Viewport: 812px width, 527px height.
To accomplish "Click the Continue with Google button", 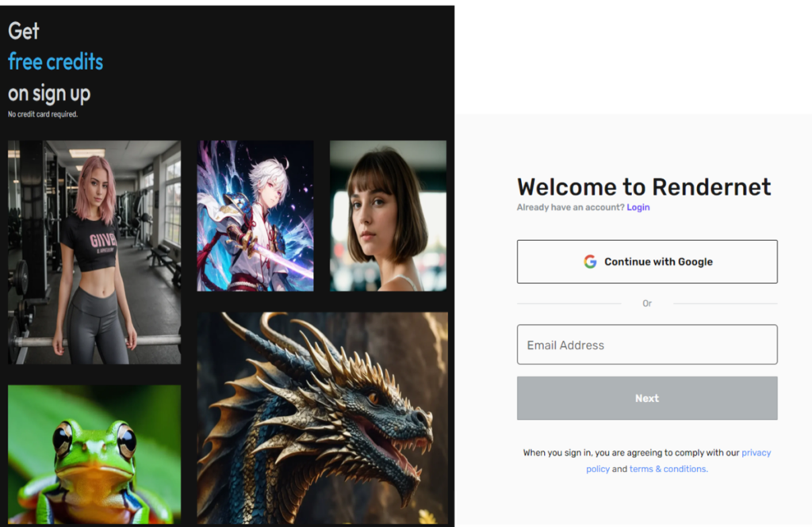I will point(647,262).
